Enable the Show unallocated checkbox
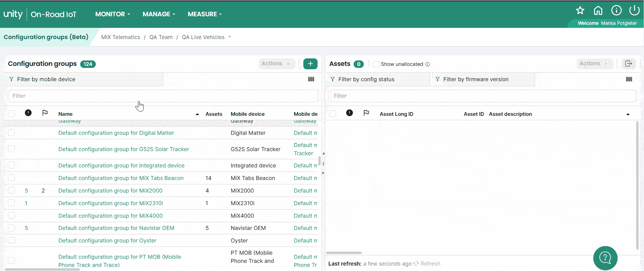 (376, 64)
